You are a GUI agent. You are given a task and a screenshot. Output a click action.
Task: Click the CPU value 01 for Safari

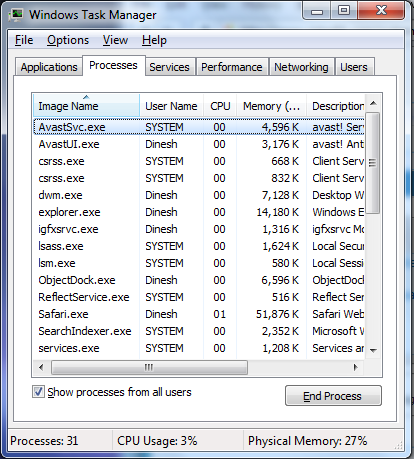219,314
